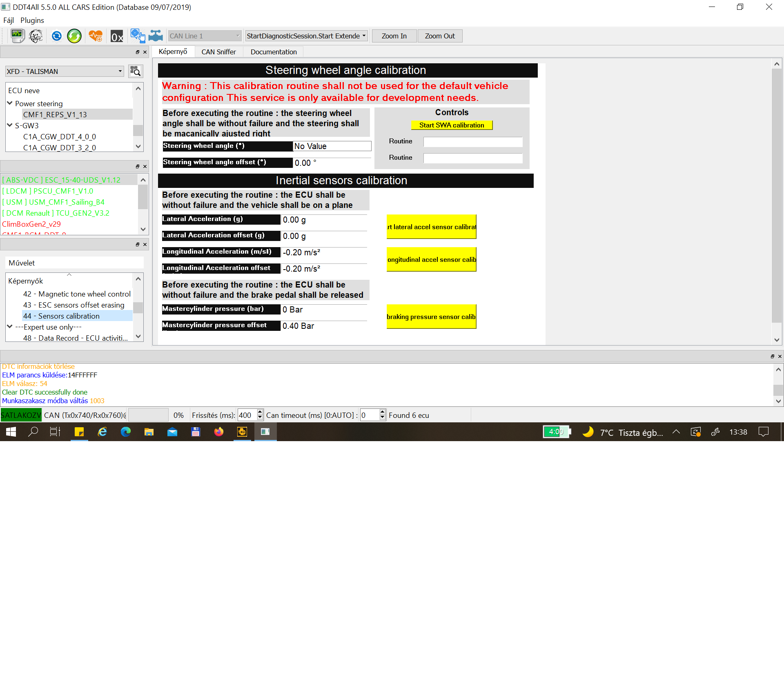
Task: Enable auto refresh via gear-hand toolbar icon
Action: tap(137, 36)
